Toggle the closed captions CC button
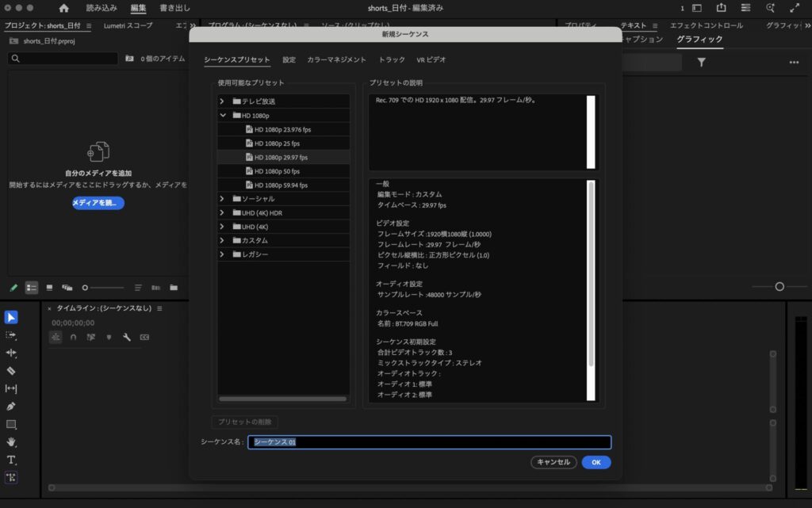The width and height of the screenshot is (812, 508). 144,337
